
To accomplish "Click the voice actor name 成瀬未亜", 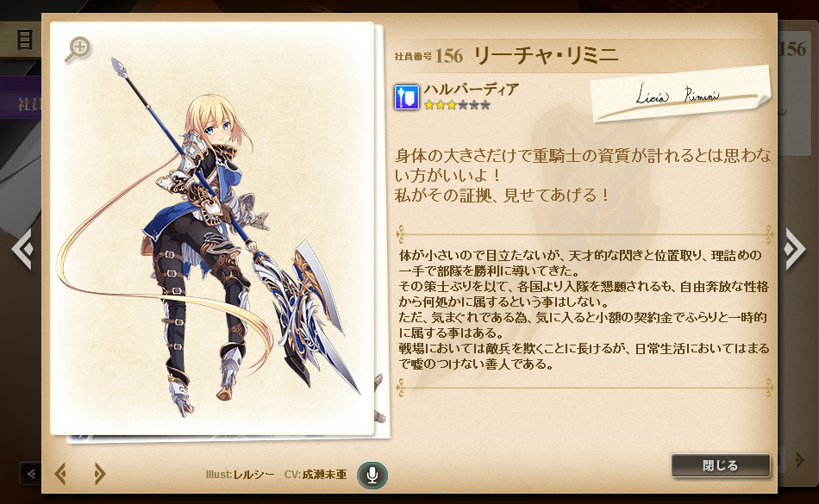I will tap(324, 474).
